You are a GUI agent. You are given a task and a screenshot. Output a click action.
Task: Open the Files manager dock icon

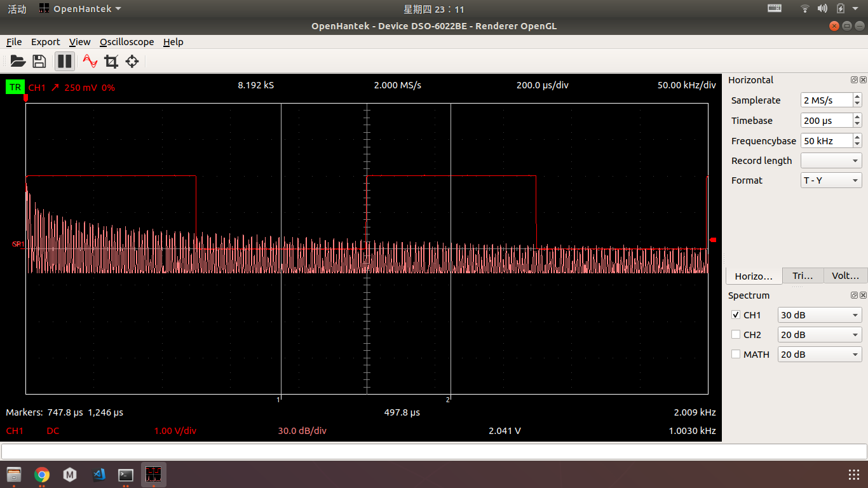(x=14, y=474)
